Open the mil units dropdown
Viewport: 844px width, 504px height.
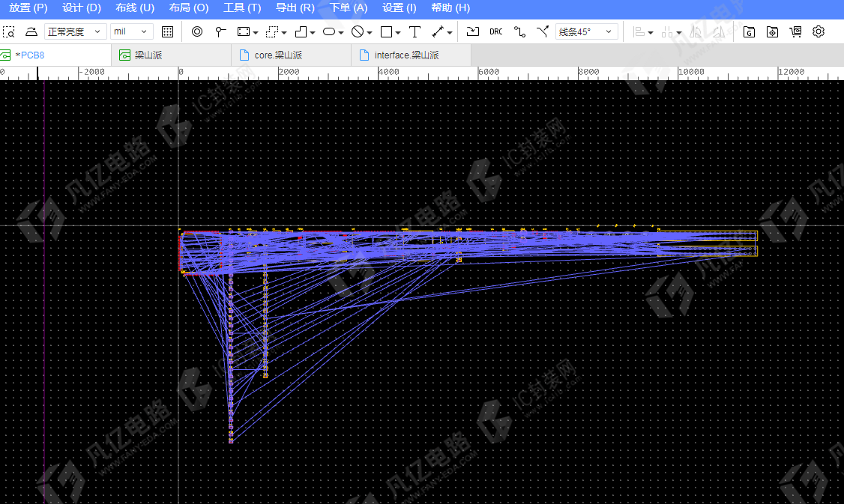pos(131,31)
